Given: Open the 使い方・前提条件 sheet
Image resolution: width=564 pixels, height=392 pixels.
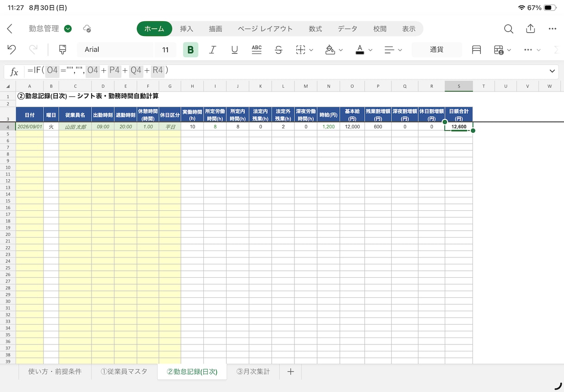Looking at the screenshot, I should (x=55, y=371).
